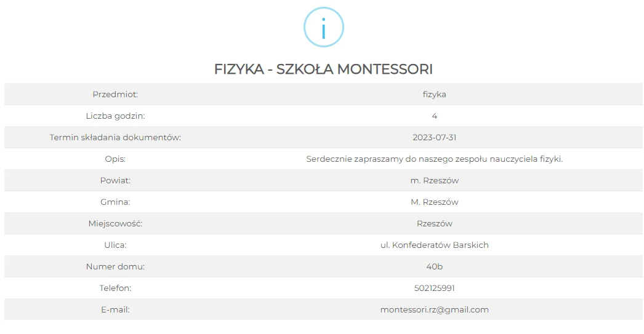
Task: Select the Numer domu label
Action: (115, 267)
